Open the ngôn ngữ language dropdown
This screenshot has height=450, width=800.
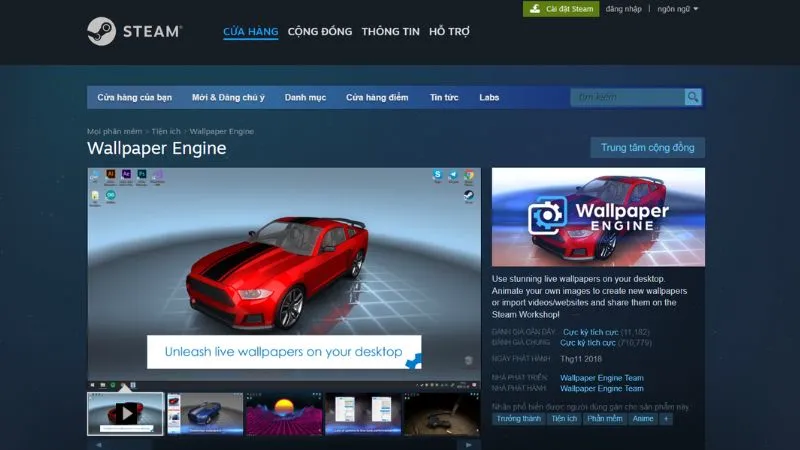[x=678, y=9]
